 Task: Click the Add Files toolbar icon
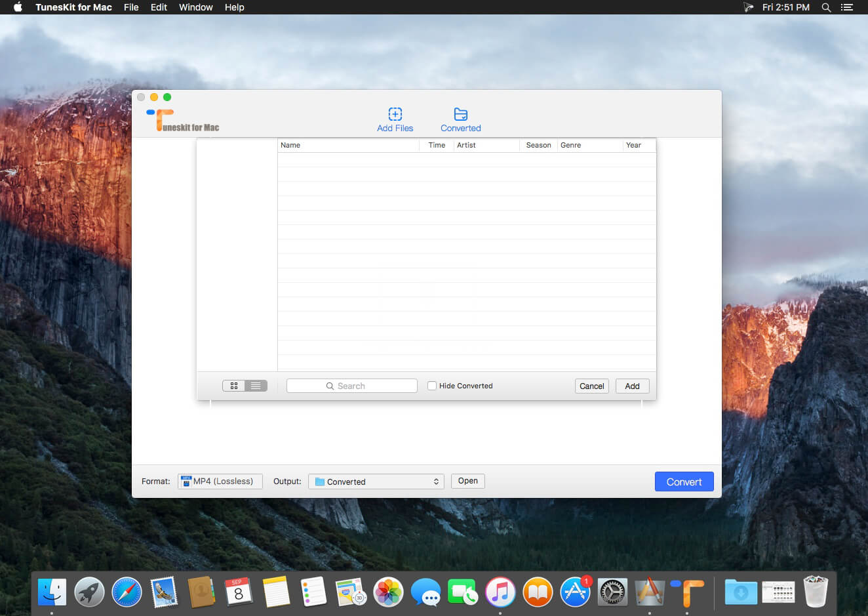pyautogui.click(x=395, y=113)
